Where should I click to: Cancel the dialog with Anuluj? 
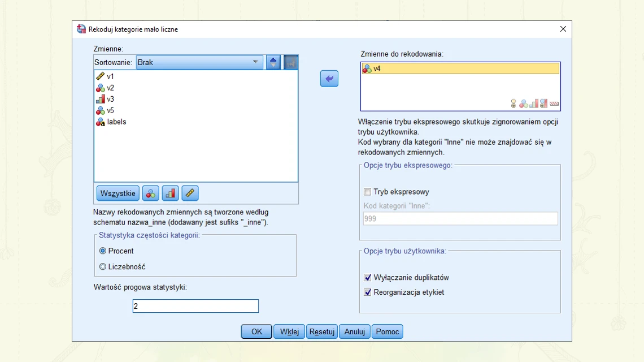pos(354,331)
